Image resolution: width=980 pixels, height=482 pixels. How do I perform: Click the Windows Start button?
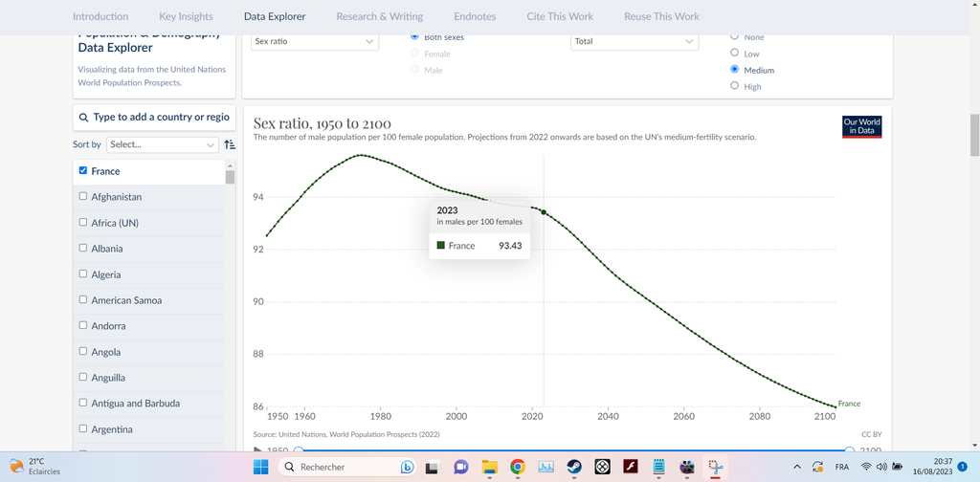tap(259, 467)
